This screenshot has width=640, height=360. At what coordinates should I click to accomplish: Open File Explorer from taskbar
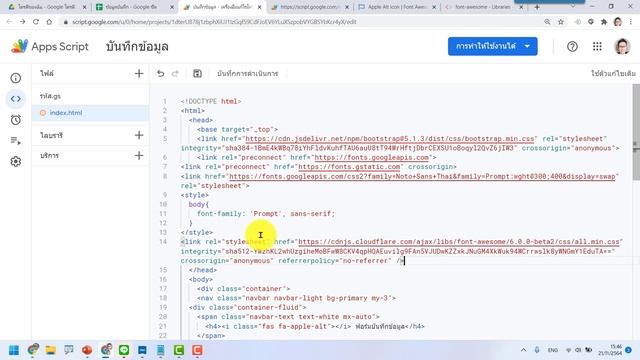51,350
